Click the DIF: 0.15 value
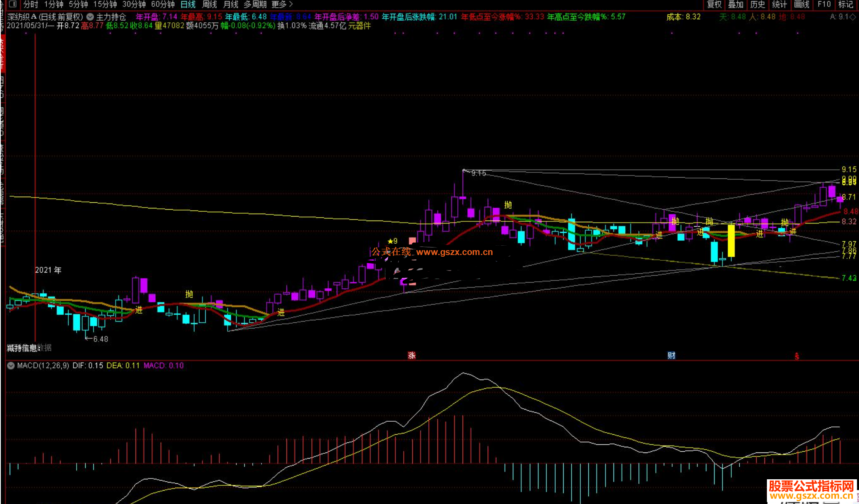Image resolution: width=859 pixels, height=504 pixels. point(88,365)
